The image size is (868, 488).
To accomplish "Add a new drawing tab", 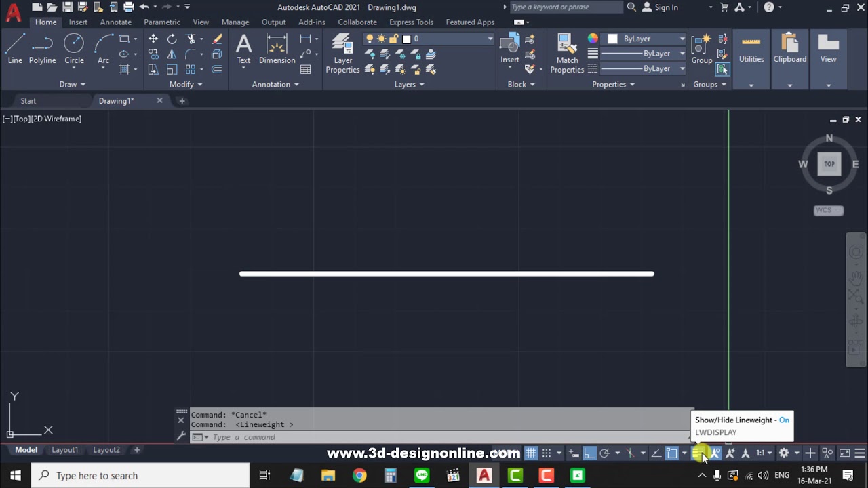I will [182, 100].
